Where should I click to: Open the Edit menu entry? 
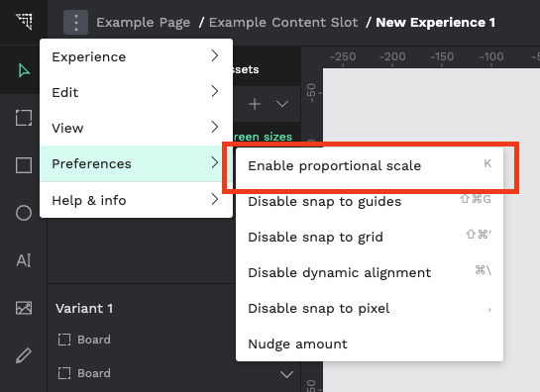[136, 92]
